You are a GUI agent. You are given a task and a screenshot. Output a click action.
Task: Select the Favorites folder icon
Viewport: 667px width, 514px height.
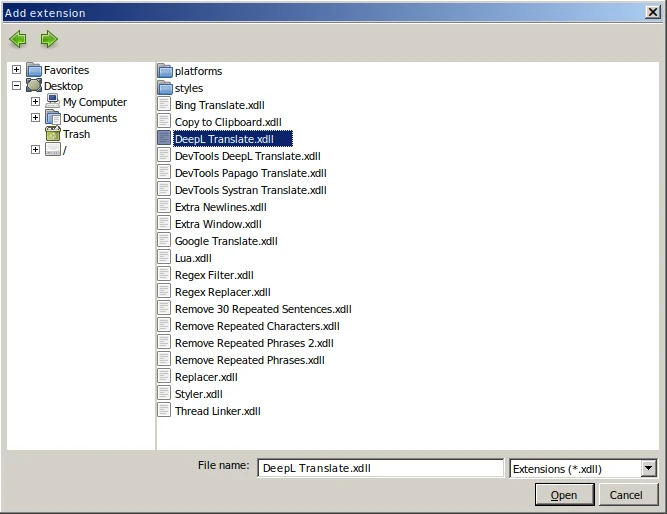(34, 70)
